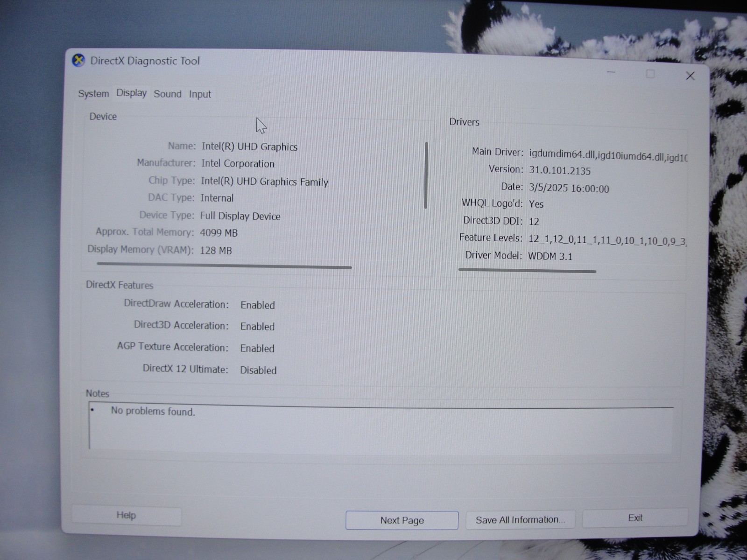Click driver version "31.0.101.2135"

click(559, 171)
